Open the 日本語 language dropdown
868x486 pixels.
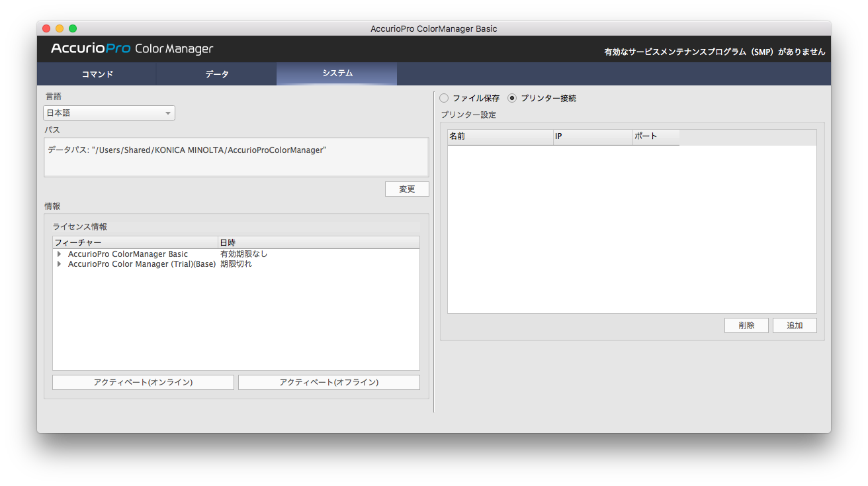click(109, 113)
